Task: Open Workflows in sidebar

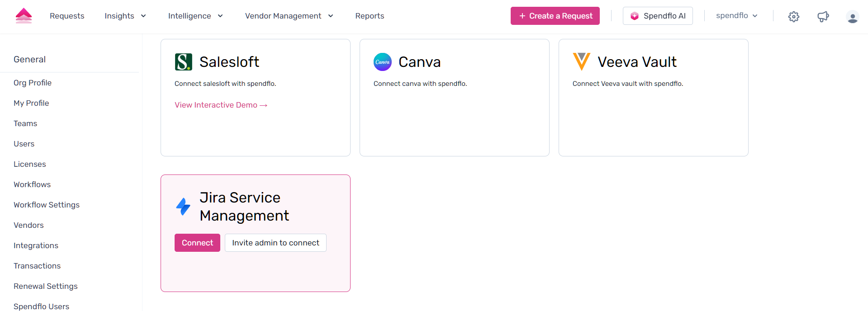Action: click(32, 184)
